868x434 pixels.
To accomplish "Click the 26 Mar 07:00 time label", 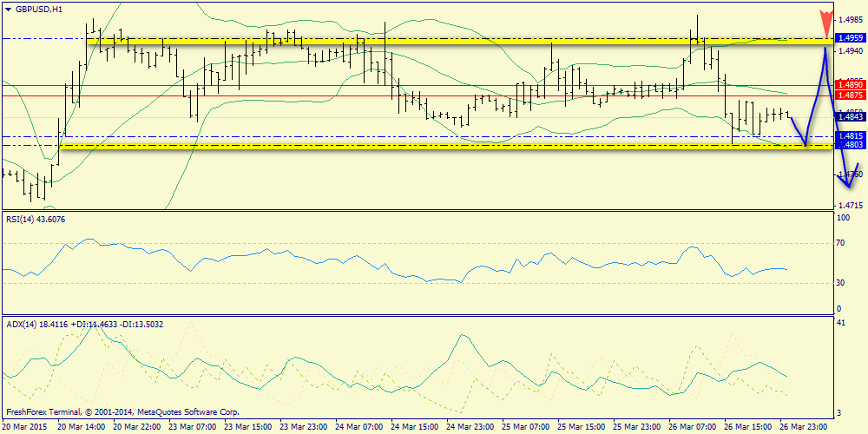I will click(692, 427).
